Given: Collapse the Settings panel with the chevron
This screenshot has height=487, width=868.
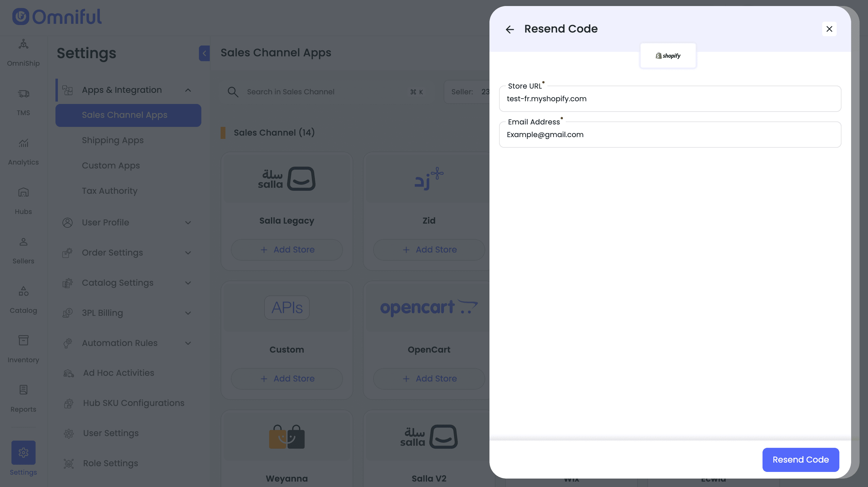Looking at the screenshot, I should 204,53.
